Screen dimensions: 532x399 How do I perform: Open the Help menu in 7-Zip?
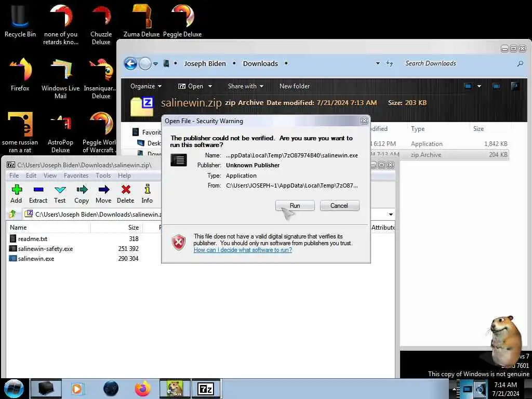(x=124, y=176)
